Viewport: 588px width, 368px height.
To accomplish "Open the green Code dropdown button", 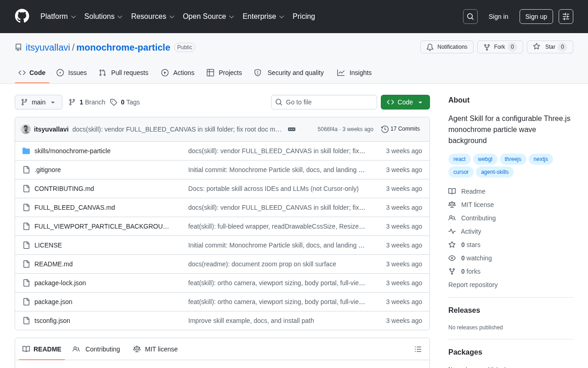I will click(405, 102).
